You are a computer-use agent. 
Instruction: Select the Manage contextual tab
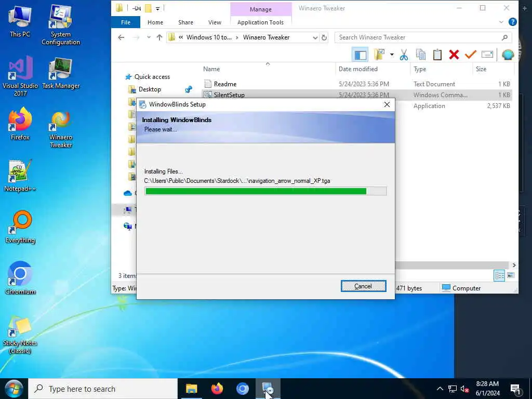[x=261, y=9]
